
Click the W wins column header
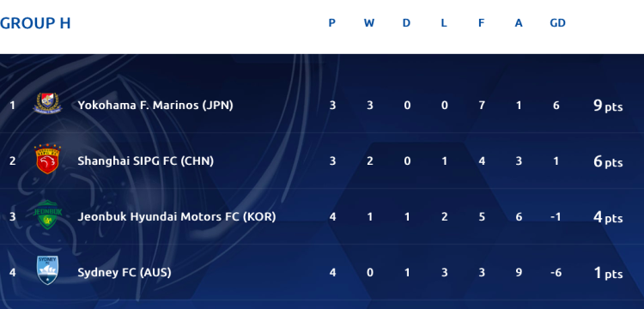click(x=369, y=23)
